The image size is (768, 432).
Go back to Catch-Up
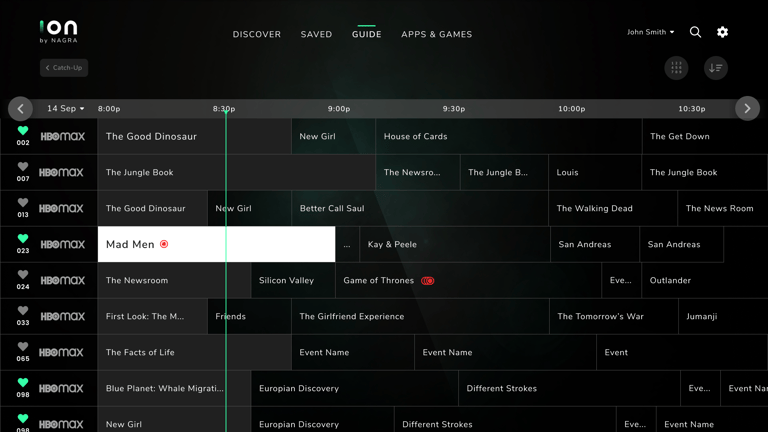pos(64,68)
